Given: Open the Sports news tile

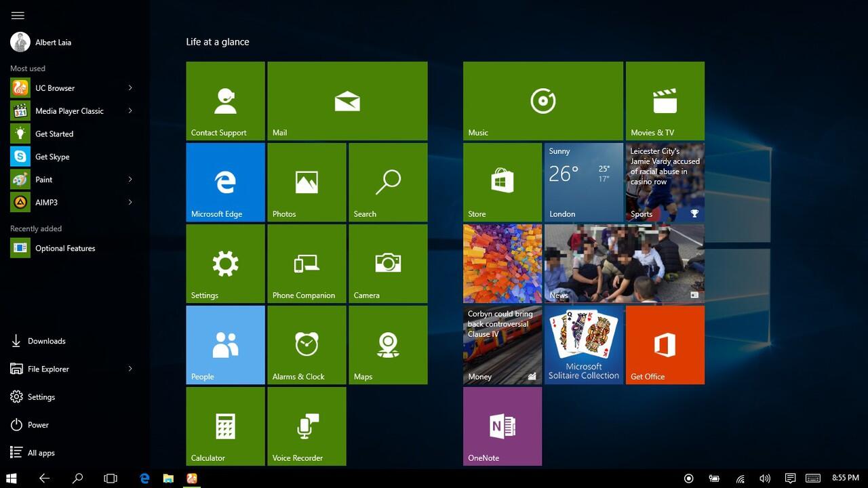Looking at the screenshot, I should 665,182.
